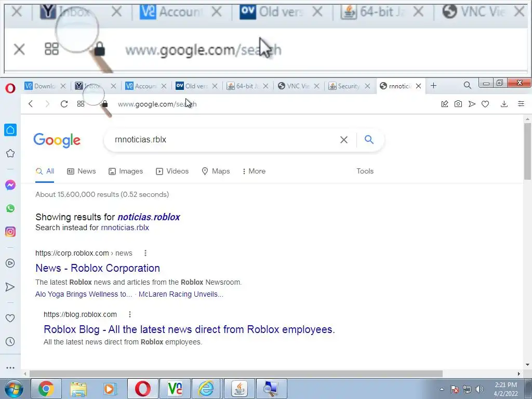Open Roblox Blog result link
Image resolution: width=532 pixels, height=399 pixels.
(x=189, y=329)
